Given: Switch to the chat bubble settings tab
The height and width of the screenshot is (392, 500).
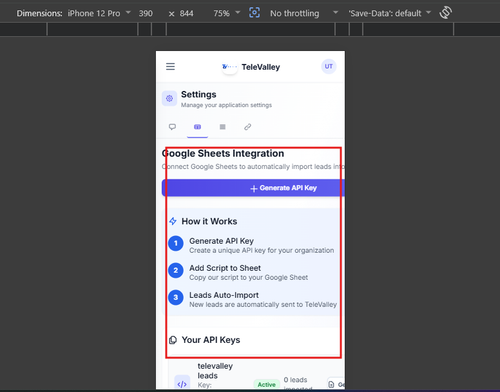Looking at the screenshot, I should pyautogui.click(x=172, y=127).
